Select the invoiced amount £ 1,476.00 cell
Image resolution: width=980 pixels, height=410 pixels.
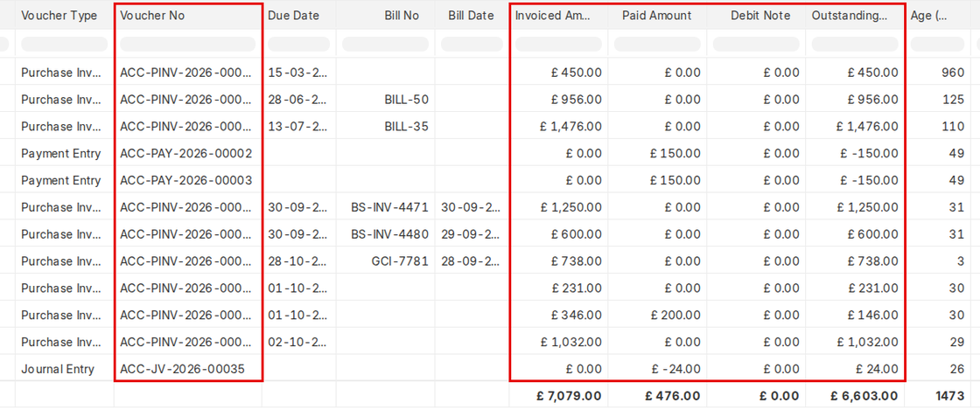click(x=559, y=126)
